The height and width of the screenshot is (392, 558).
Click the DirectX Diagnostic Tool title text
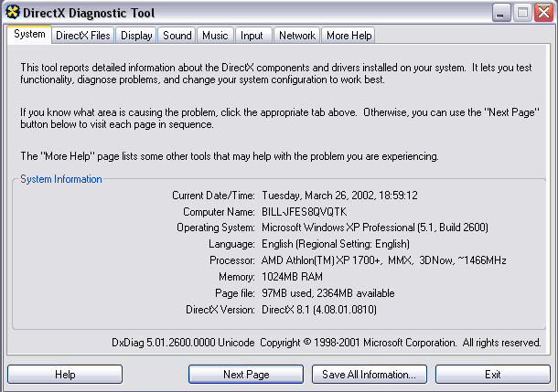89,13
